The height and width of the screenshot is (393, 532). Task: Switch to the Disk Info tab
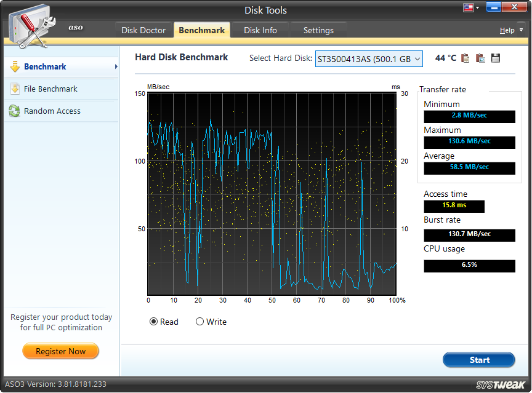[260, 30]
